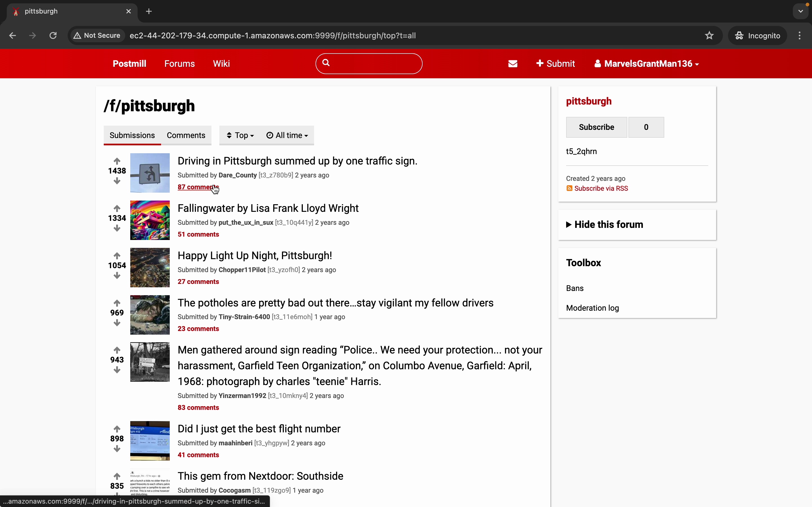Upvote the Happy Light Up Night post
Viewport: 812px width, 507px height.
click(117, 256)
